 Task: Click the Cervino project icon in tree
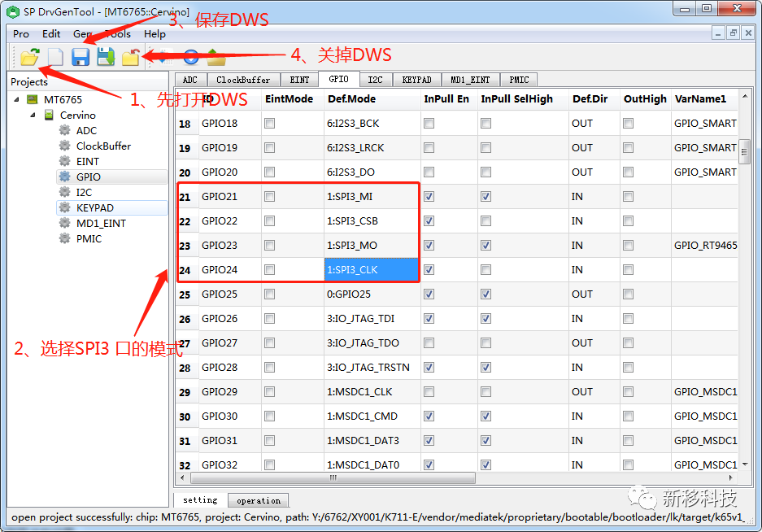point(49,116)
